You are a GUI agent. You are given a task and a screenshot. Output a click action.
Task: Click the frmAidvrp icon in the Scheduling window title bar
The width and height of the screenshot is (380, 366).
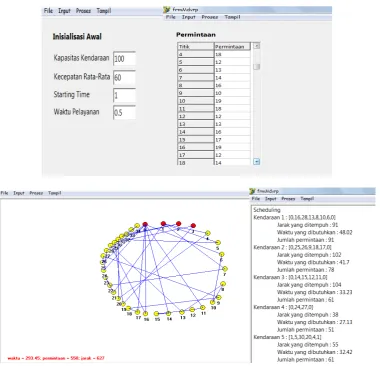pos(252,191)
